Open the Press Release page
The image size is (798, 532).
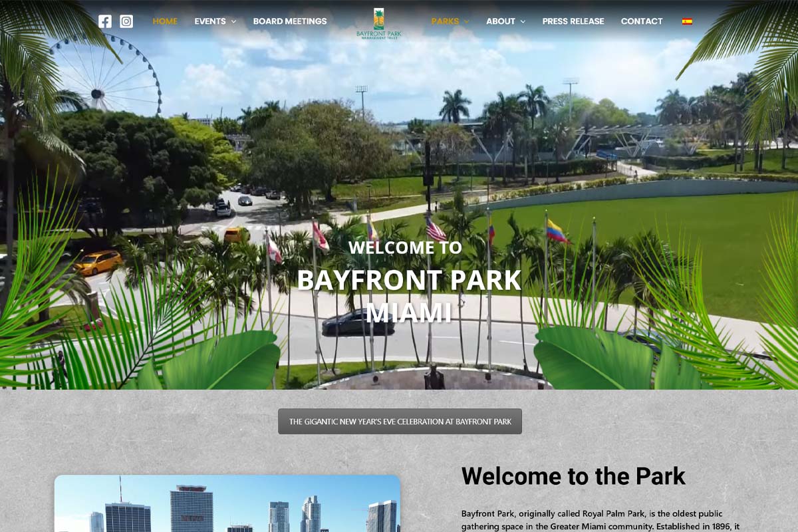(573, 21)
